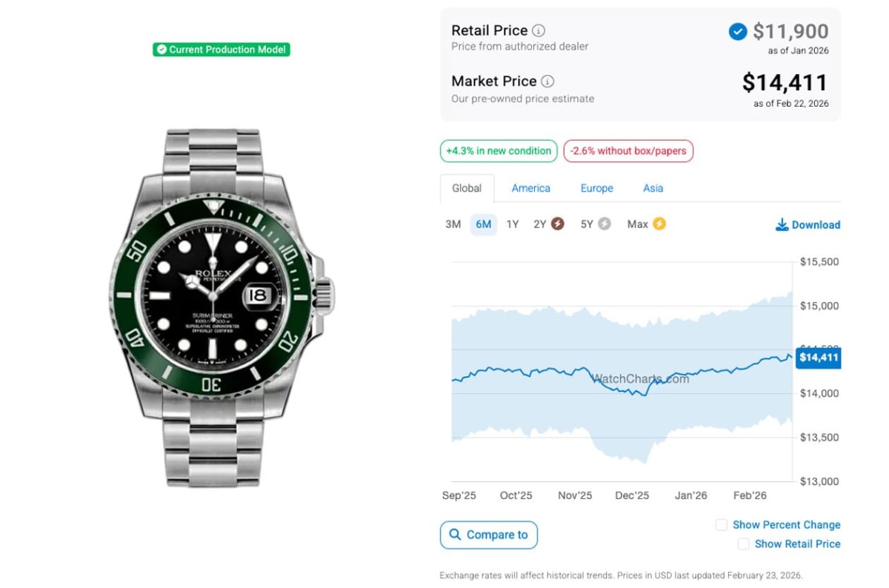Select the 1Y time range
Image resolution: width=889 pixels, height=588 pixels.
click(x=513, y=224)
